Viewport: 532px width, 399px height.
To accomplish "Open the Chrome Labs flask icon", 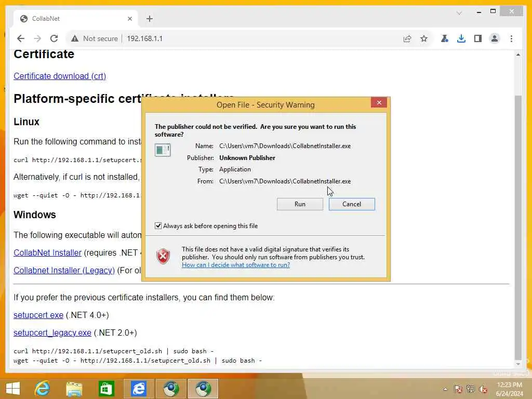I will click(x=445, y=38).
